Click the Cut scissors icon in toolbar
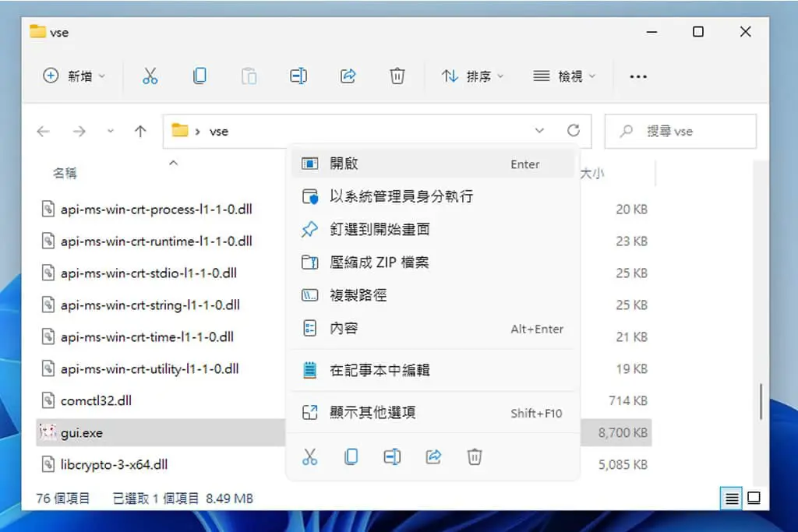 [x=150, y=76]
